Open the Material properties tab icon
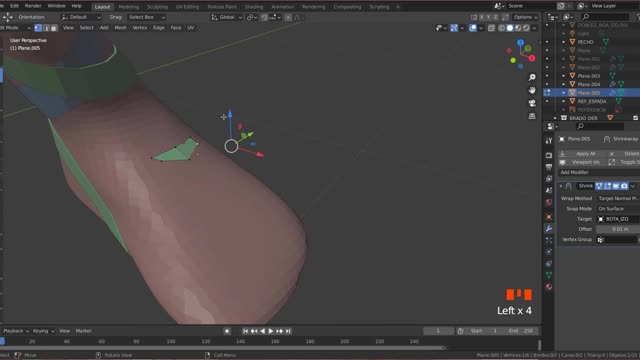Image resolution: width=640 pixels, height=360 pixels. click(549, 287)
